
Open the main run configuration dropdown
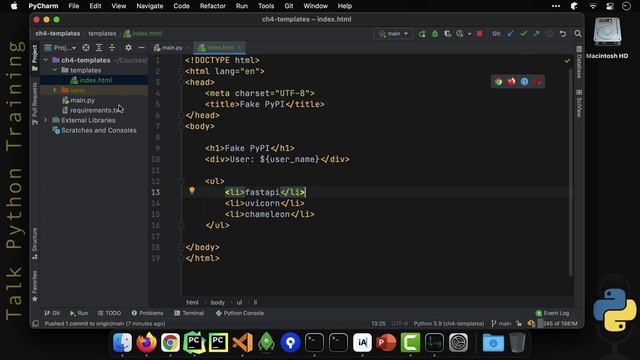pos(393,34)
